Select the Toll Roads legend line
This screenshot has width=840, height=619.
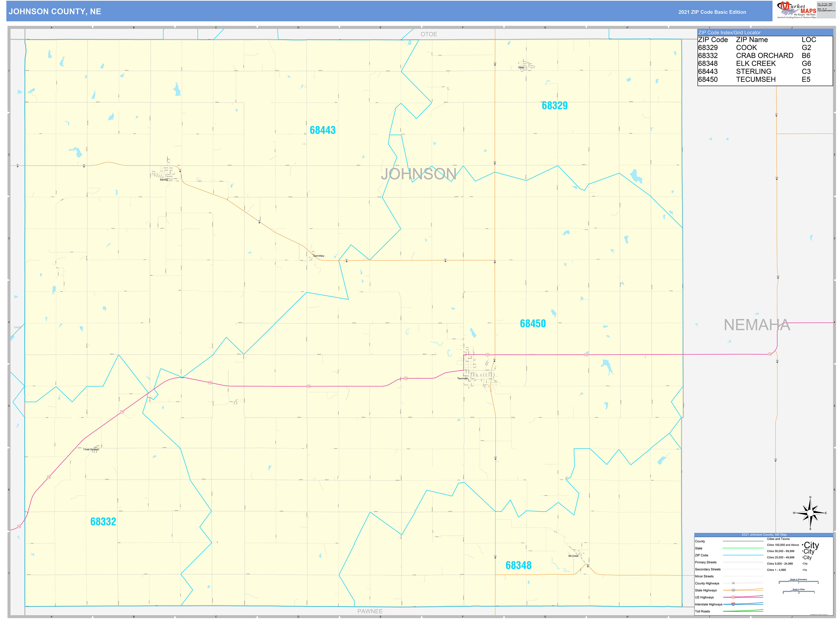[743, 611]
